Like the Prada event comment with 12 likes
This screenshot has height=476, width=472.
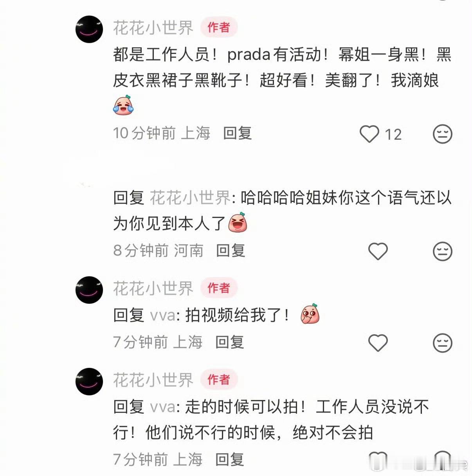pyautogui.click(x=369, y=134)
